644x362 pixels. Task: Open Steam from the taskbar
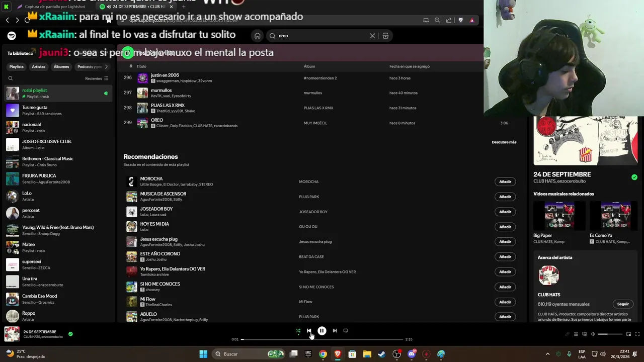pos(382,354)
